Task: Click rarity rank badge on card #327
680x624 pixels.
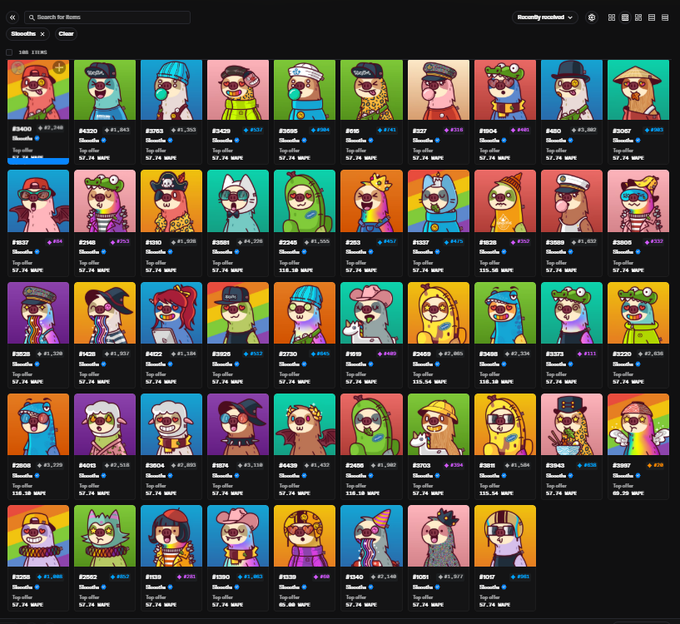Action: point(454,130)
